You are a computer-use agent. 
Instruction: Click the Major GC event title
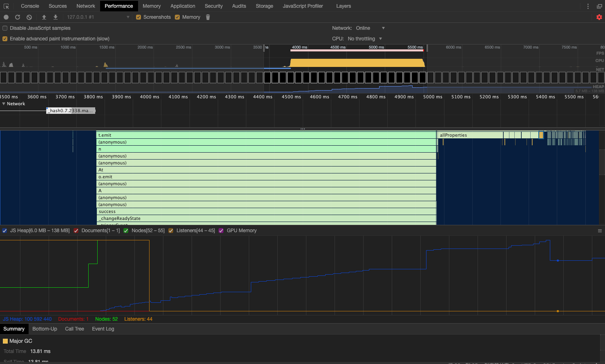tap(21, 341)
